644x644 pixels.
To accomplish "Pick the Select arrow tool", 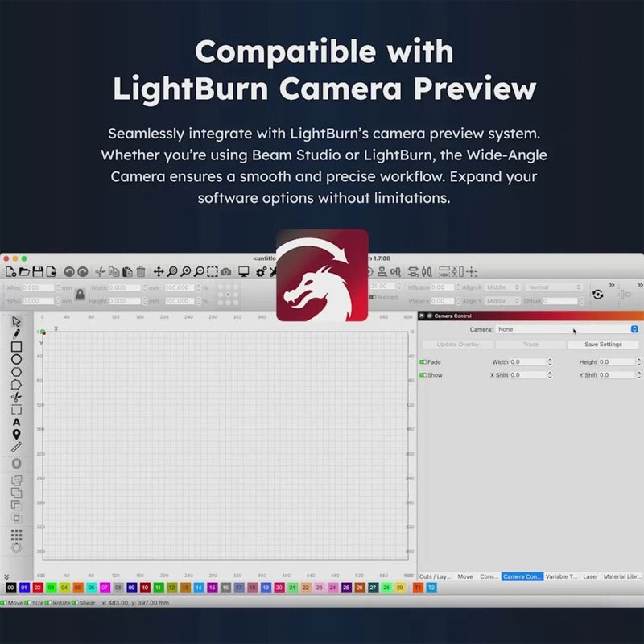I will pos(16,321).
